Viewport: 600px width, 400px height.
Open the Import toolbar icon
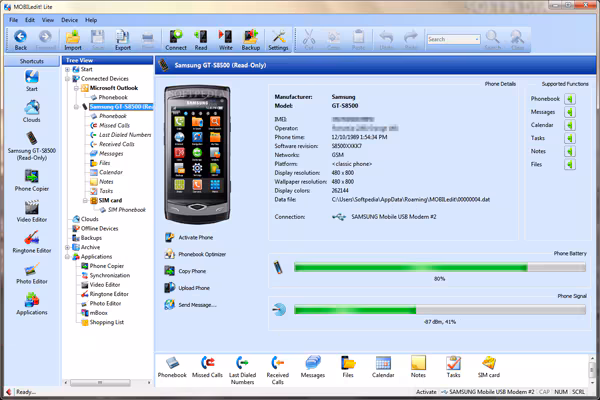[x=73, y=40]
